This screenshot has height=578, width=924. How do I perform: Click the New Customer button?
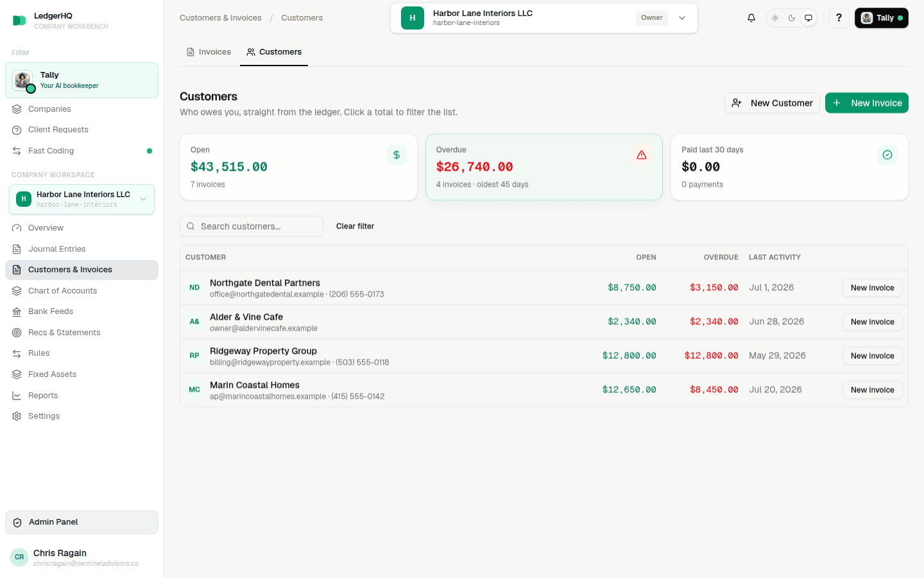[772, 103]
